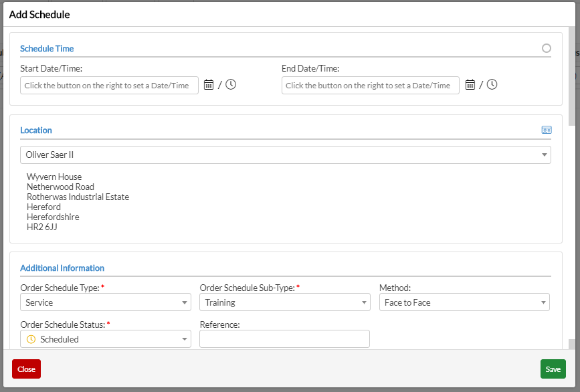Click the yellow clock icon beside Scheduled
580x392 pixels.
tap(31, 339)
